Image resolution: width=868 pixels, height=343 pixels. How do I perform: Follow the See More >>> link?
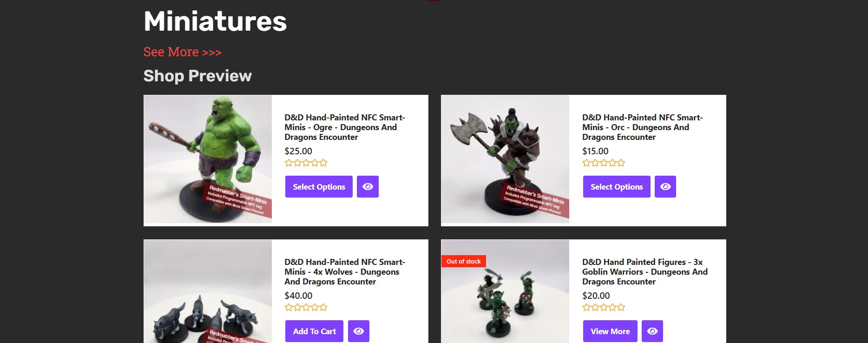[x=182, y=52]
